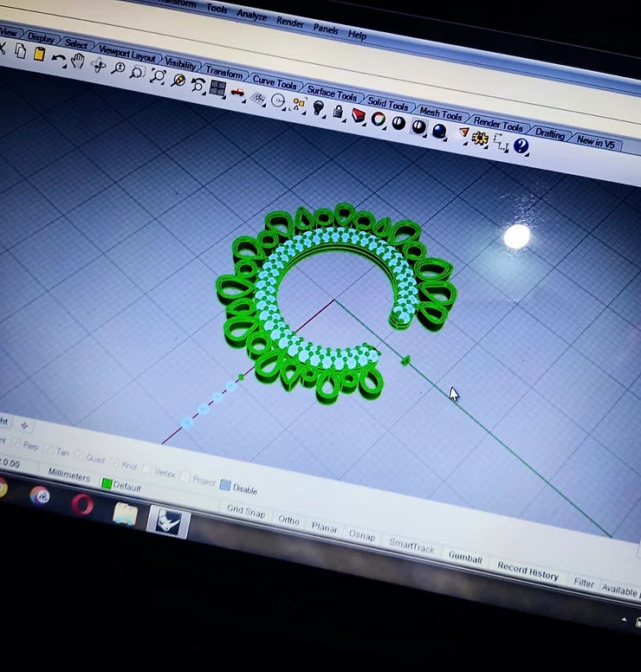Open the Tools menu
Viewport: 641px width, 672px height.
[x=217, y=8]
